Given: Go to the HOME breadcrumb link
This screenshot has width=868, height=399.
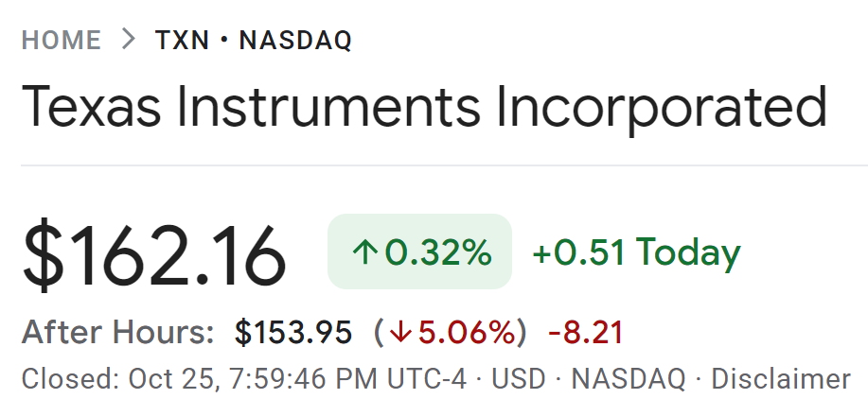Looking at the screenshot, I should coord(62,41).
